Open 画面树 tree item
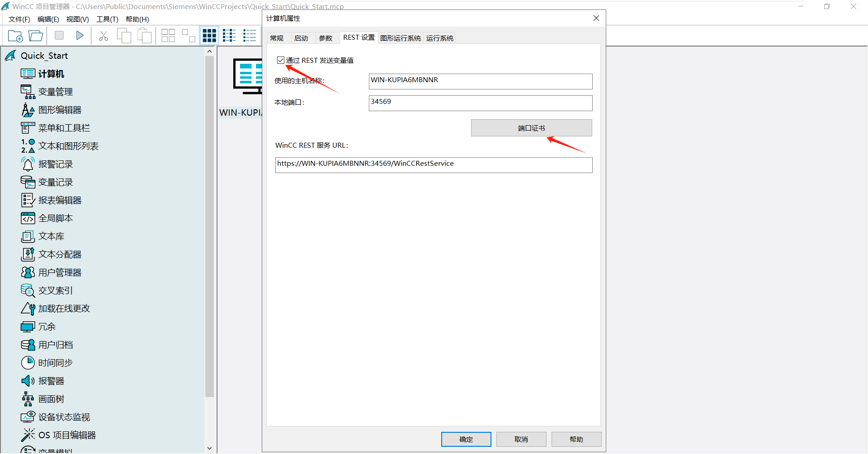The height and width of the screenshot is (454, 868). (42, 399)
